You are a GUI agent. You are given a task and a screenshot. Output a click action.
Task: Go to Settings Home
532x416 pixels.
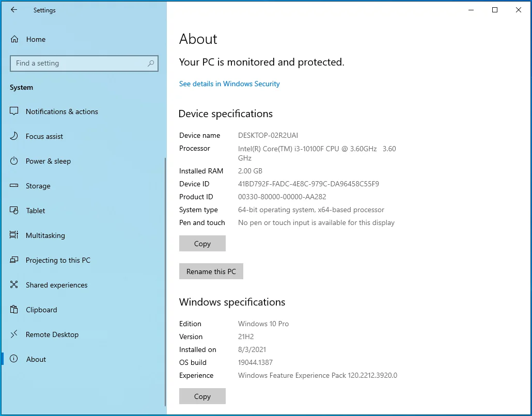(x=83, y=39)
